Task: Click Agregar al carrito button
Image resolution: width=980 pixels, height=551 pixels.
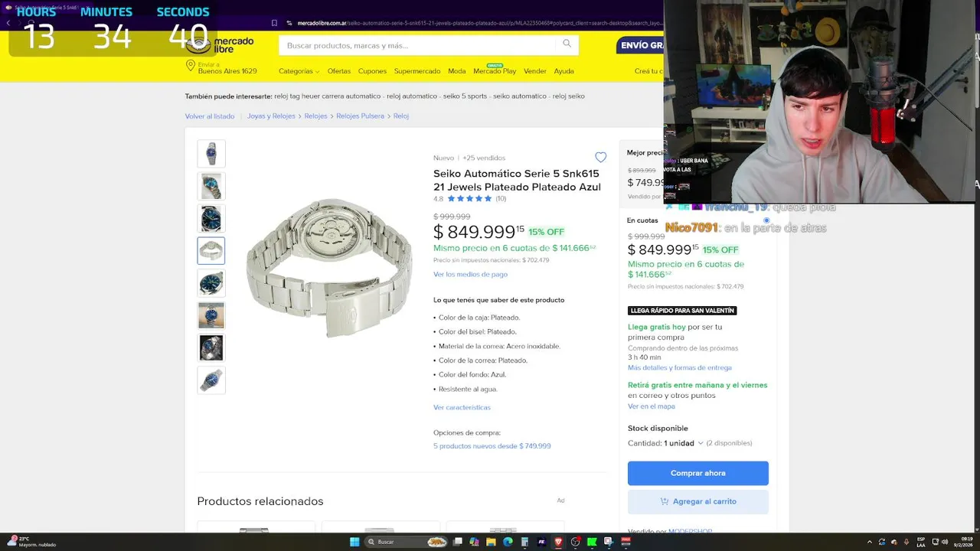Action: tap(698, 501)
